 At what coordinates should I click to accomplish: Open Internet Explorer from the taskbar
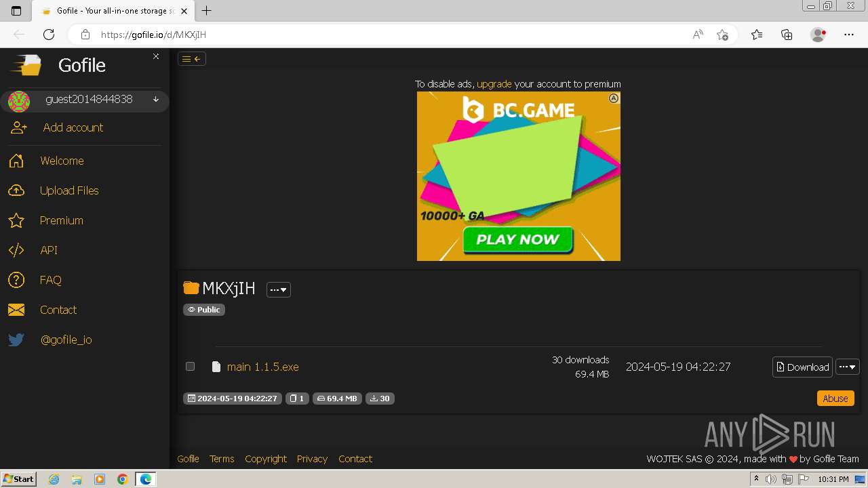(x=54, y=479)
